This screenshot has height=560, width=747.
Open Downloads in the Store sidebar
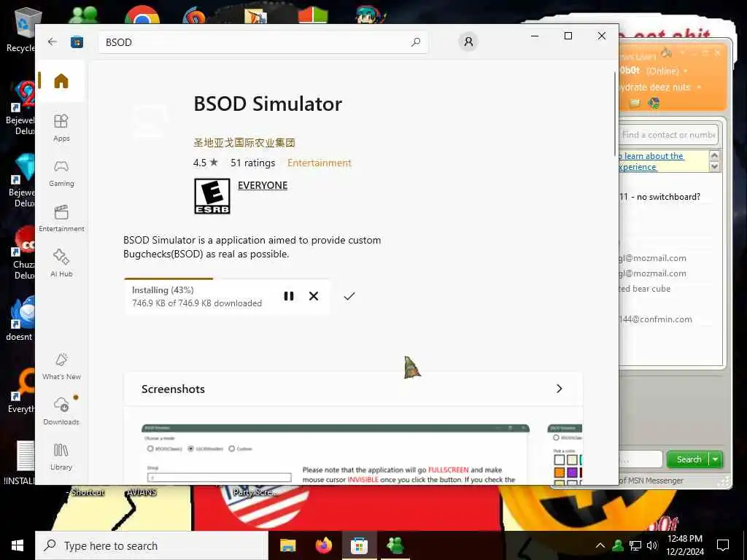[x=61, y=411]
